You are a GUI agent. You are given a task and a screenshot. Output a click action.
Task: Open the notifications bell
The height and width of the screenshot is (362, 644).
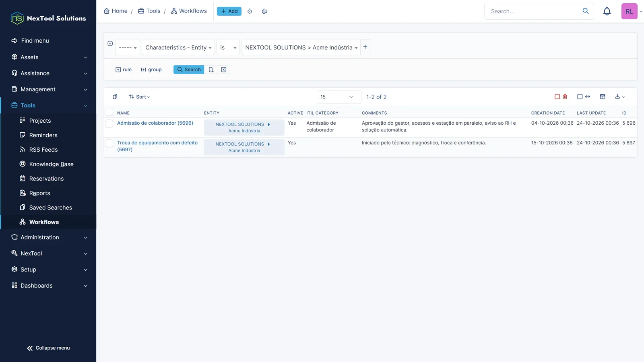(x=607, y=11)
